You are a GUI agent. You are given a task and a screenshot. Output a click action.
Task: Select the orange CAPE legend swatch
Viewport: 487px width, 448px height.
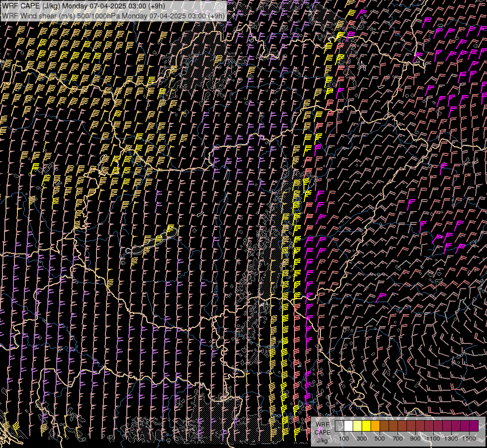point(375,426)
